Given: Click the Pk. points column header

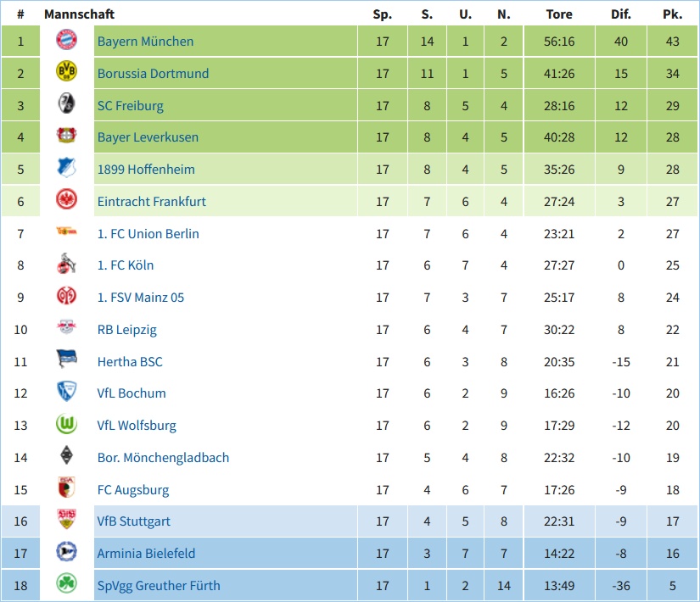Looking at the screenshot, I should pos(672,14).
